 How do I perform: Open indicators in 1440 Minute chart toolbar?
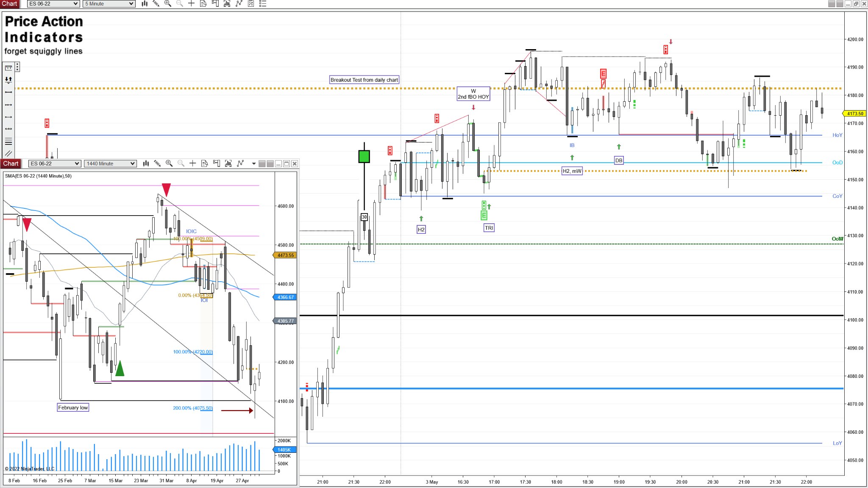[228, 164]
